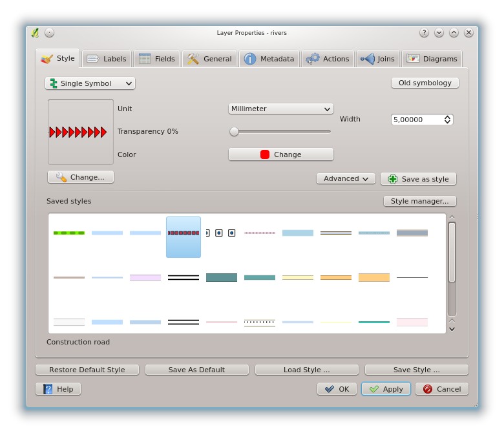Open symbol editor with wrench Change button

point(81,177)
